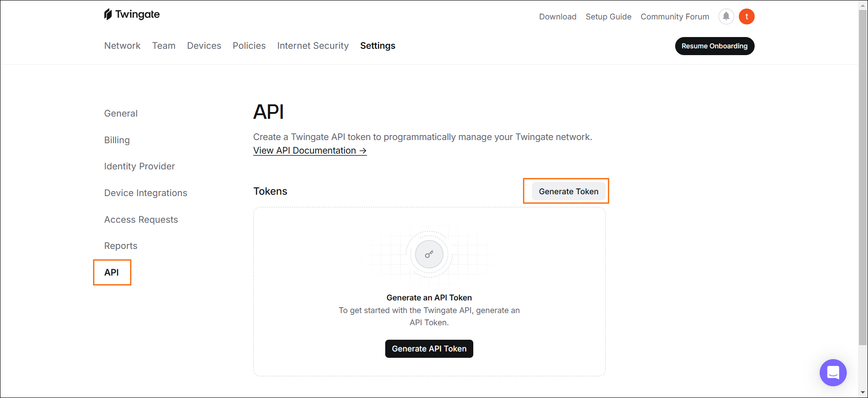Open the Setup Guide link
This screenshot has height=398, width=868.
point(608,17)
